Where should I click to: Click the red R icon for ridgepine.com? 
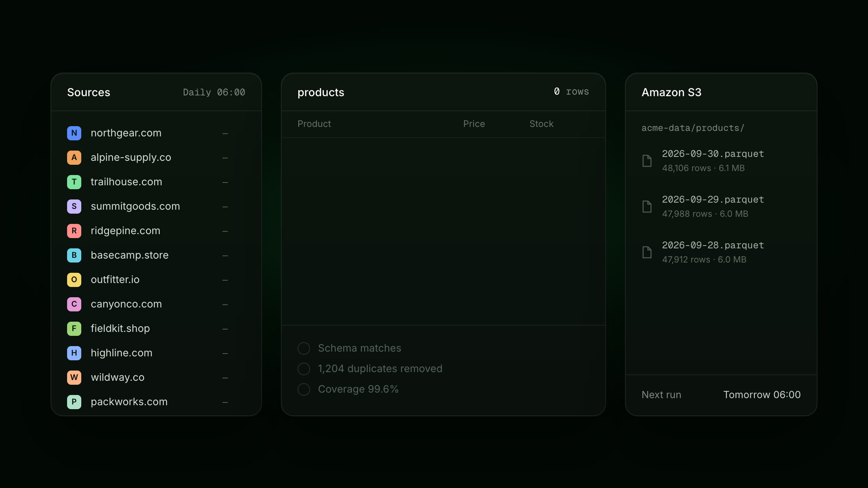(x=74, y=231)
